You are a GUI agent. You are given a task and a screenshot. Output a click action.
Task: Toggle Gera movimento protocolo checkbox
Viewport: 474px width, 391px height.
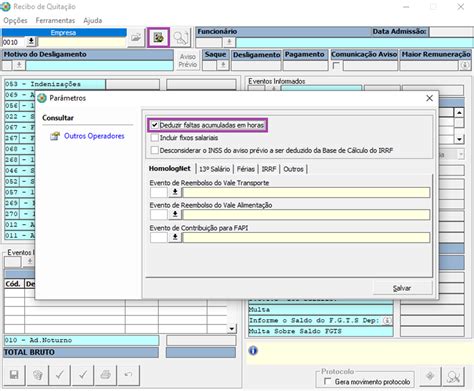[x=328, y=381]
